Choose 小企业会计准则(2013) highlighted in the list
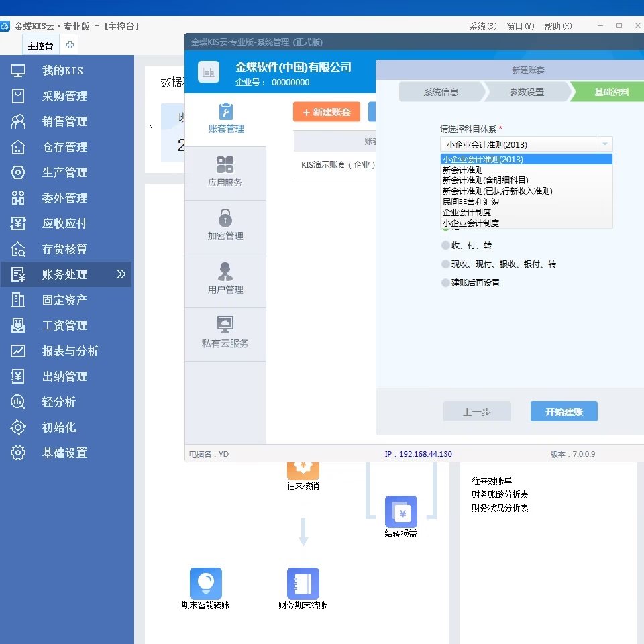The height and width of the screenshot is (644, 644). tap(526, 160)
